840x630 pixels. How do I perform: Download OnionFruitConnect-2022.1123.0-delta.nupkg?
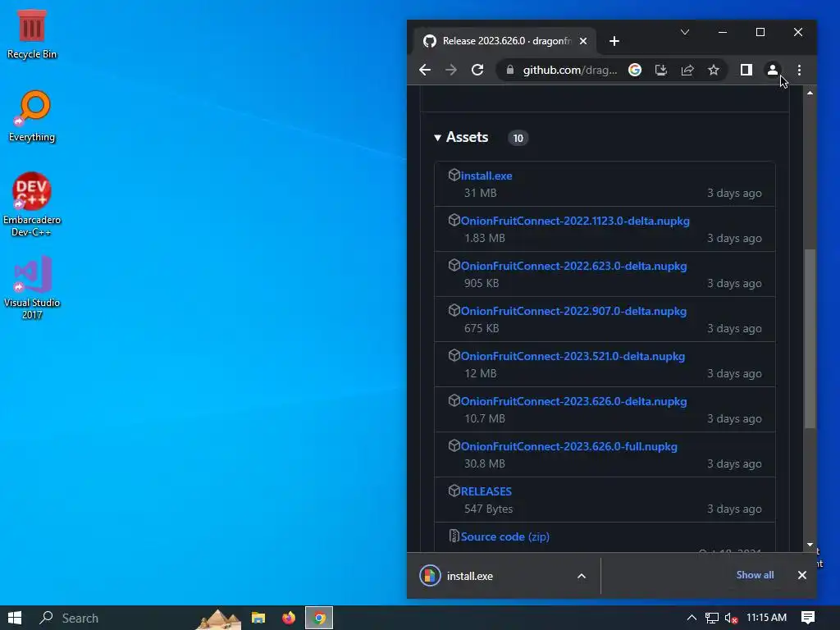click(575, 221)
